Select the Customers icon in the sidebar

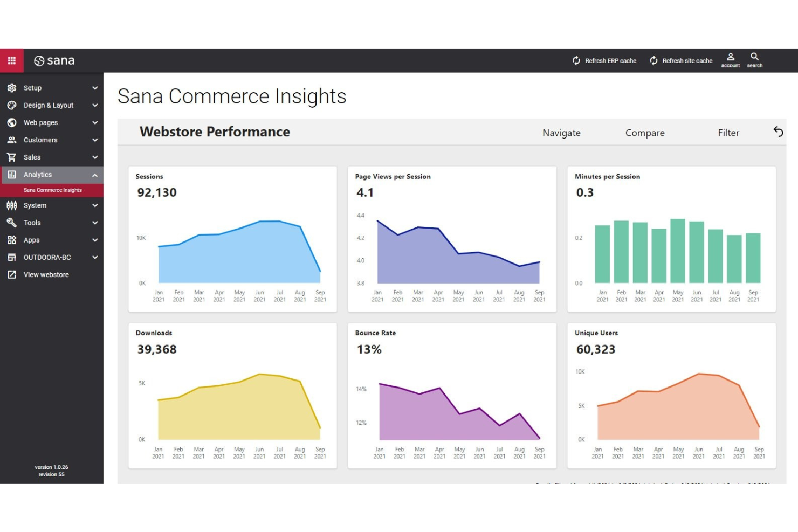11,140
